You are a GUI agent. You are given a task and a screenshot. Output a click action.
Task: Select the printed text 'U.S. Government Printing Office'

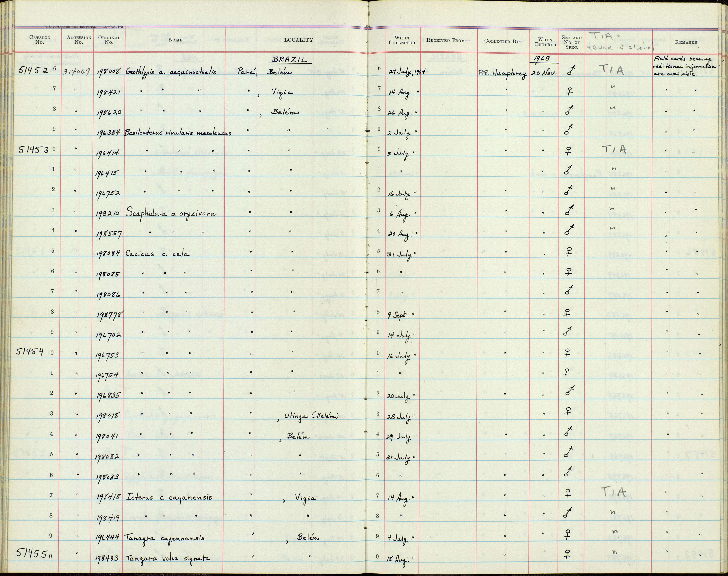tap(71, 26)
